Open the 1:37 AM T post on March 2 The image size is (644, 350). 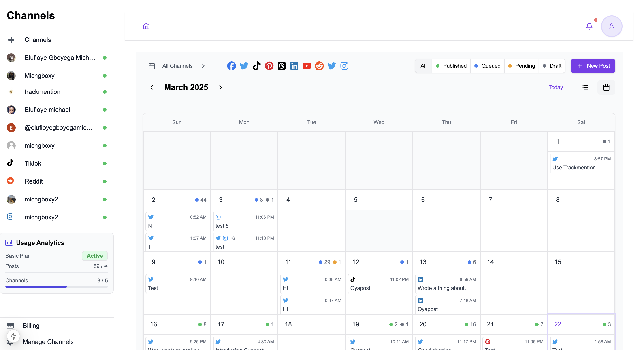177,242
